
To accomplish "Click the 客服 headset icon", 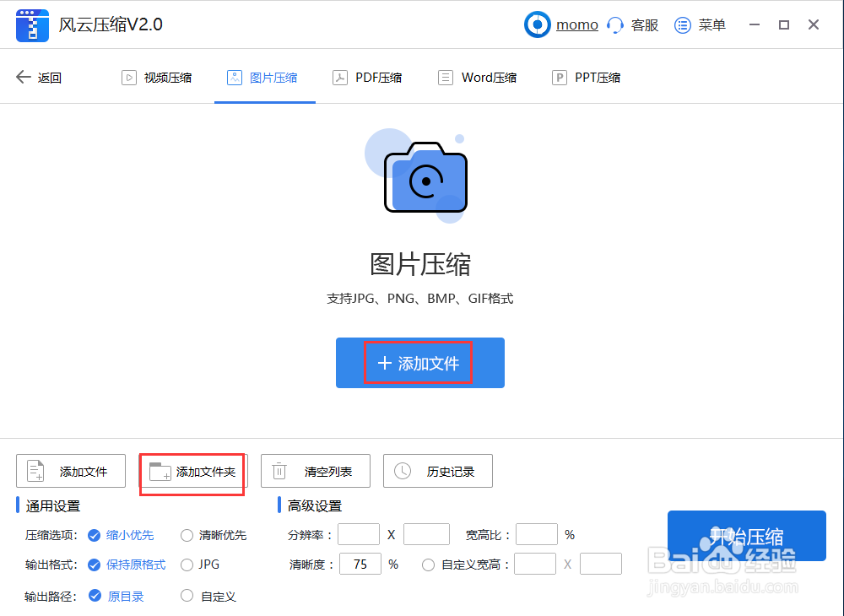I will coord(614,25).
